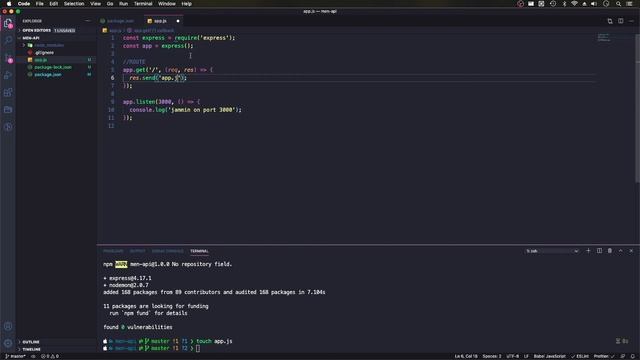Screen dimensions: 640x360
Task: Open the Accounts icon in activity bar
Action: [8, 326]
